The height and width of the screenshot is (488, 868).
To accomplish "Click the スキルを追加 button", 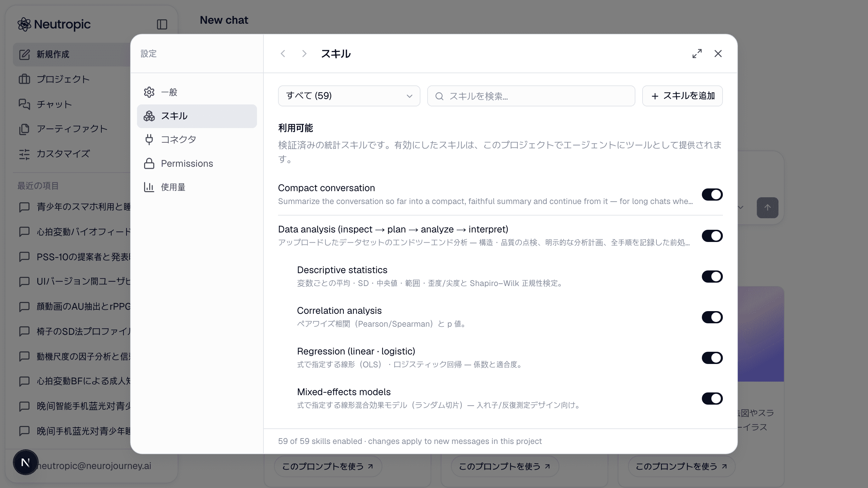I will [x=683, y=96].
